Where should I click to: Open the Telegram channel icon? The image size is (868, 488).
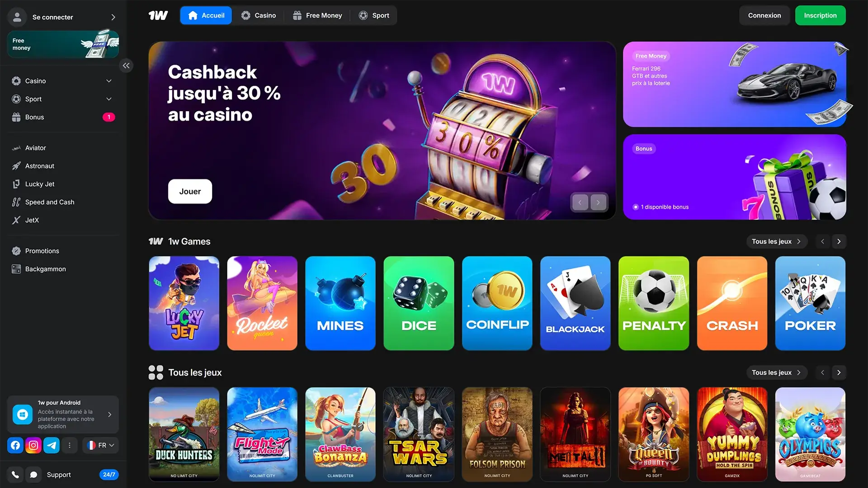[x=52, y=445]
